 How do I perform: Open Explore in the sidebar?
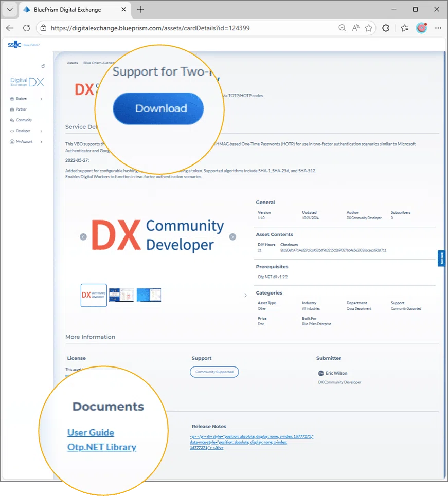click(21, 99)
